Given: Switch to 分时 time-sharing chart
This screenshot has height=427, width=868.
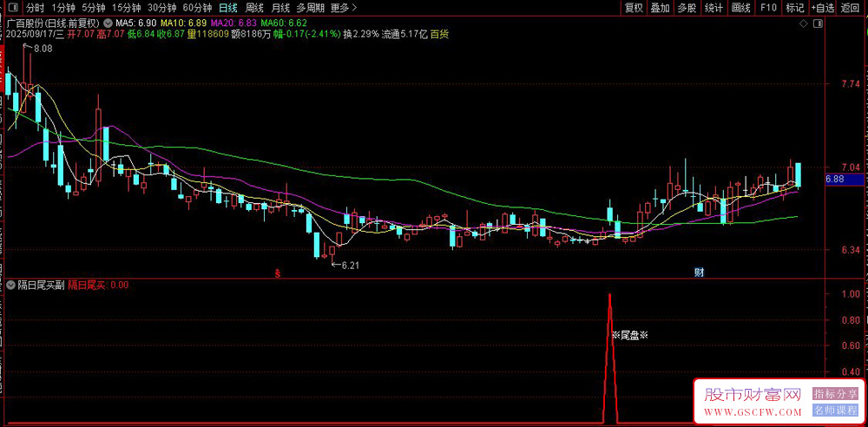Looking at the screenshot, I should 35,8.
